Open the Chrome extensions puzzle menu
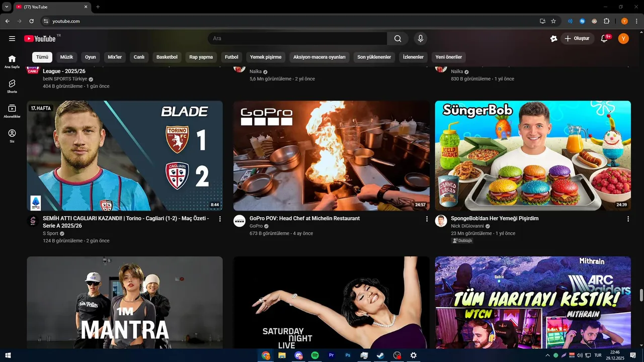 606,21
